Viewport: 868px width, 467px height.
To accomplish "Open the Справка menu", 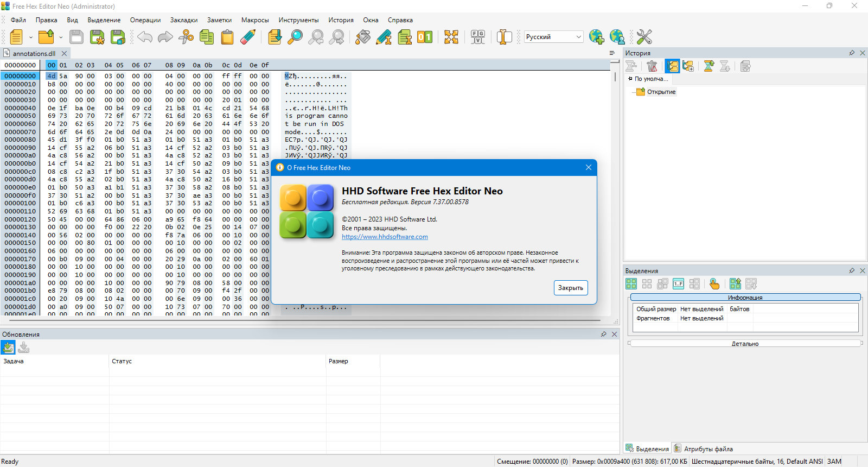I will click(400, 20).
